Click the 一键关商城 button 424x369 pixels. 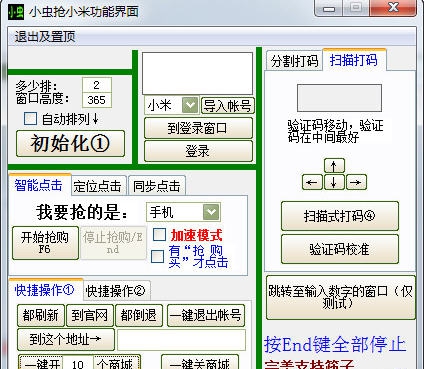(200, 363)
